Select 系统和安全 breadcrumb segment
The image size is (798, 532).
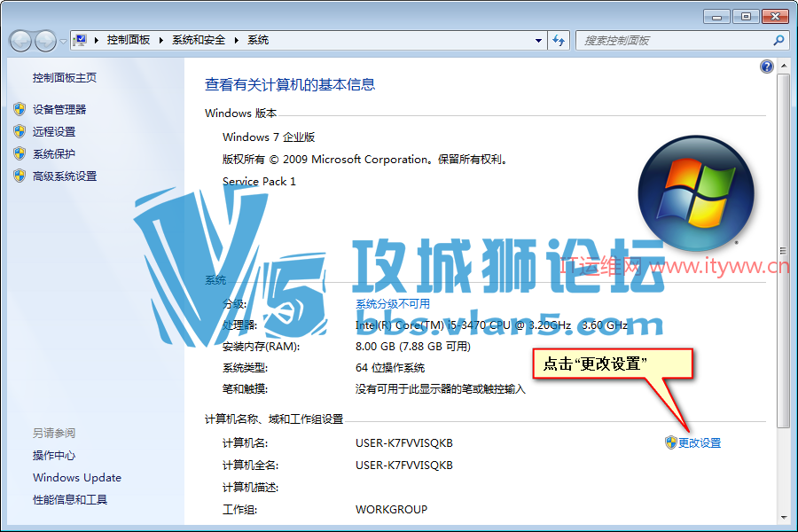pos(199,40)
